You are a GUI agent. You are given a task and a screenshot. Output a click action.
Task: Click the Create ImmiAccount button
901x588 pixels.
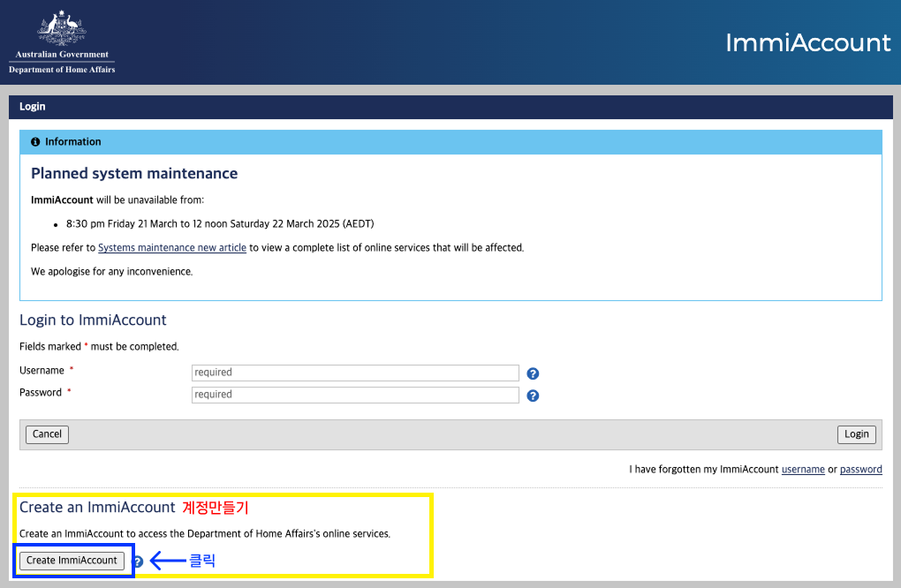(72, 561)
